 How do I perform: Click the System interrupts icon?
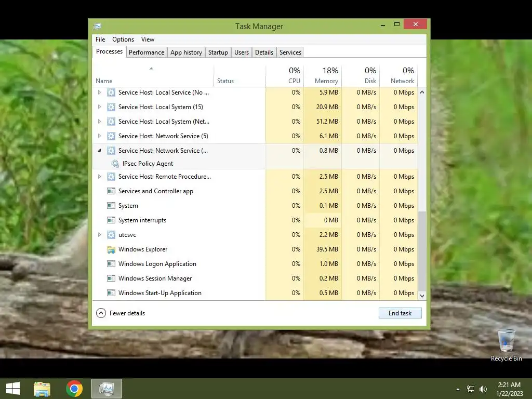click(111, 220)
